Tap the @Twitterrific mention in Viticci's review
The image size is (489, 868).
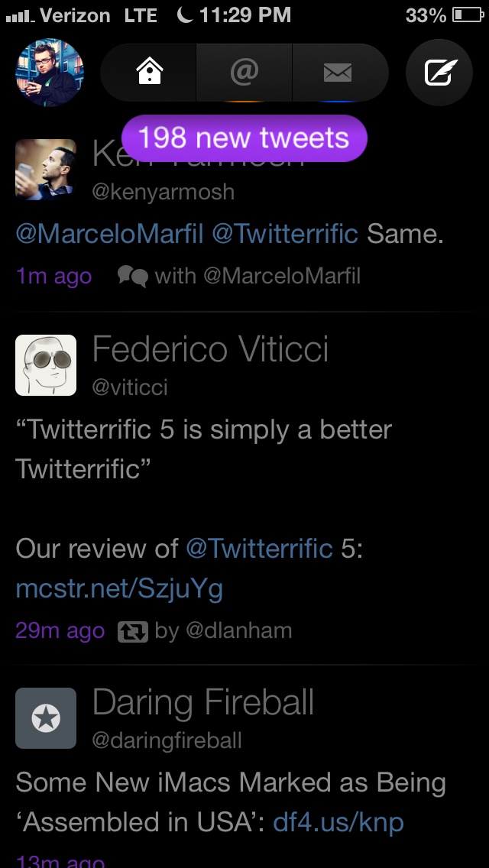pos(259,549)
